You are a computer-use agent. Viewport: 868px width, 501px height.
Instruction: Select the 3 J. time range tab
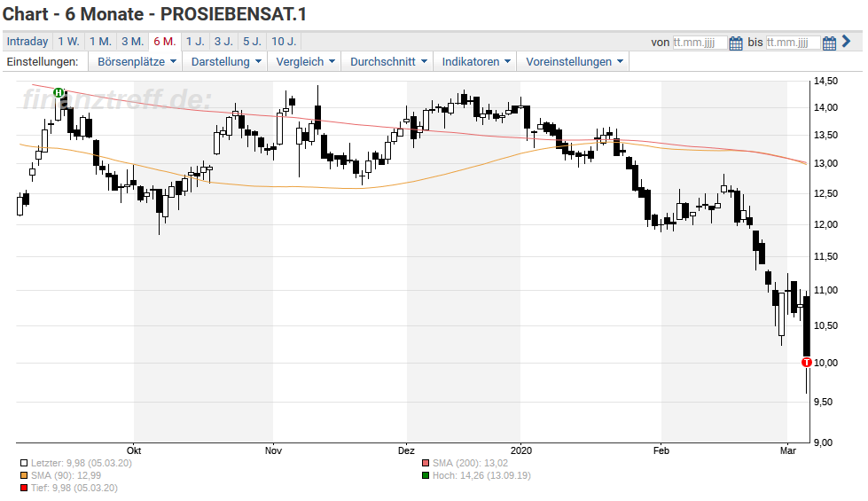pyautogui.click(x=223, y=42)
